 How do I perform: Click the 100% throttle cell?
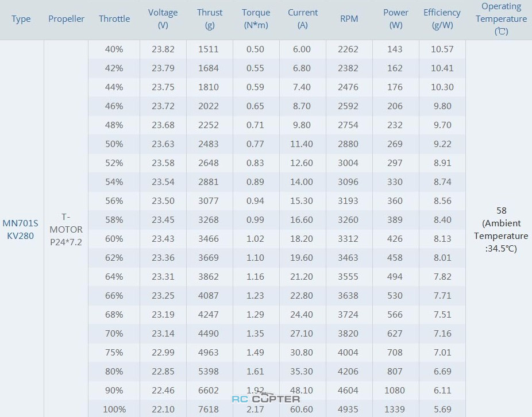[114, 410]
